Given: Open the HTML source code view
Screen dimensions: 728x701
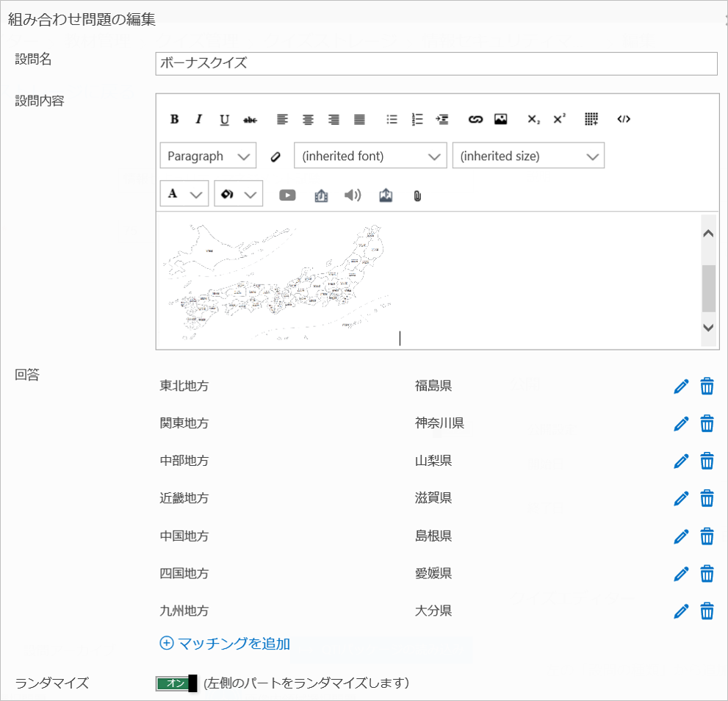Looking at the screenshot, I should [x=624, y=120].
